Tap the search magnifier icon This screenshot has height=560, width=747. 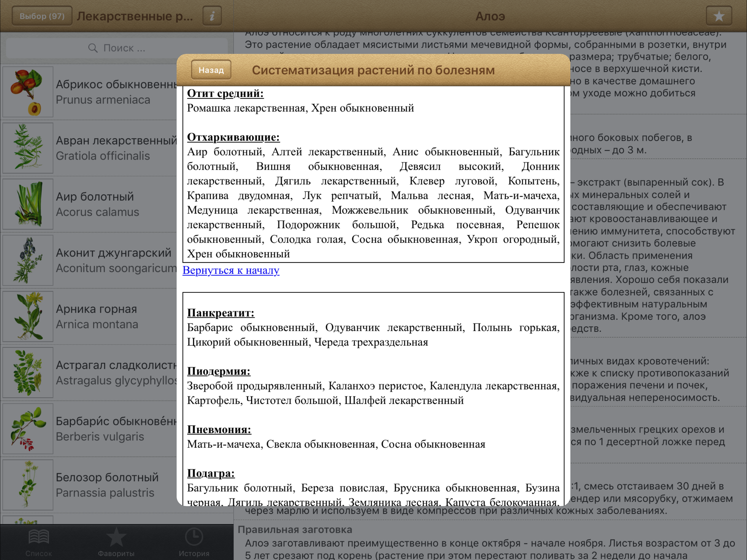(x=93, y=48)
